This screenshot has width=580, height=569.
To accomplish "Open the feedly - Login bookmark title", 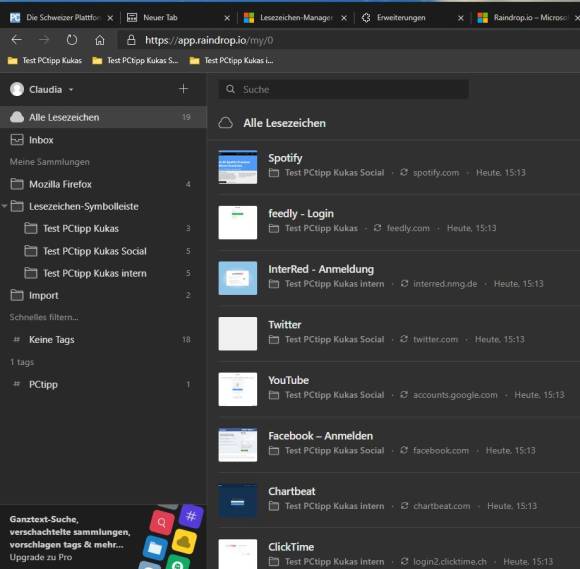I will coord(301,213).
